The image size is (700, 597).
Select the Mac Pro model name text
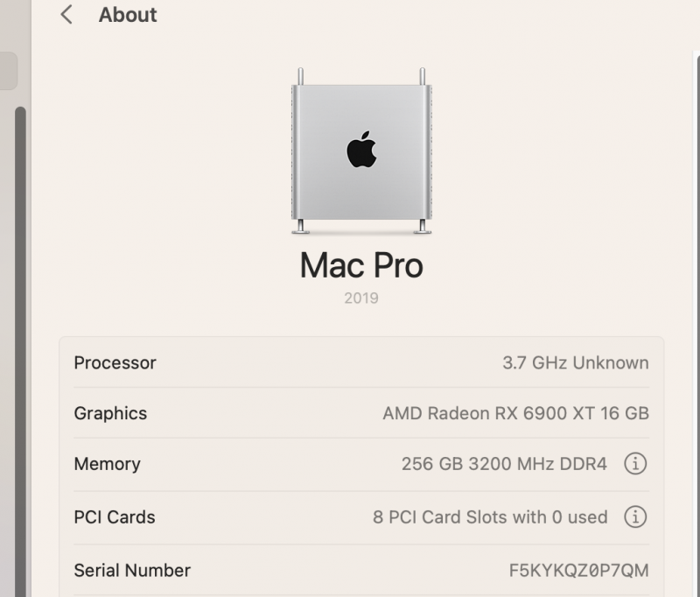click(361, 265)
